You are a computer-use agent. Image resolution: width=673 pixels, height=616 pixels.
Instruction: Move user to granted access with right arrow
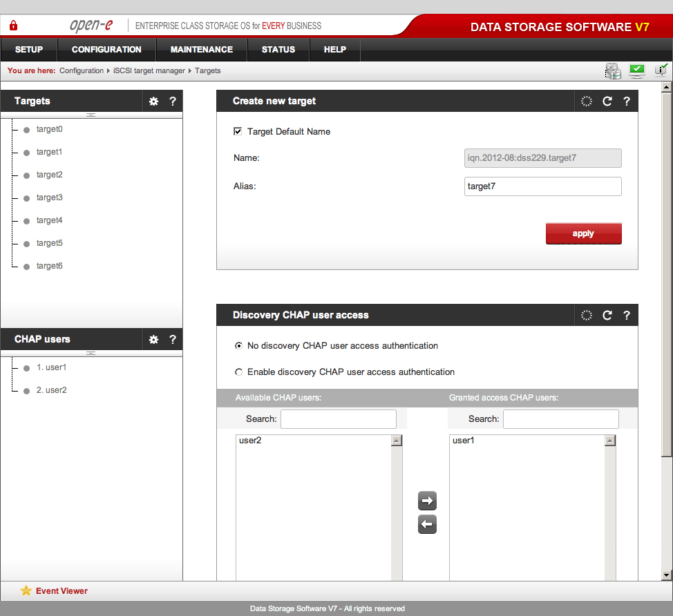coord(428,501)
